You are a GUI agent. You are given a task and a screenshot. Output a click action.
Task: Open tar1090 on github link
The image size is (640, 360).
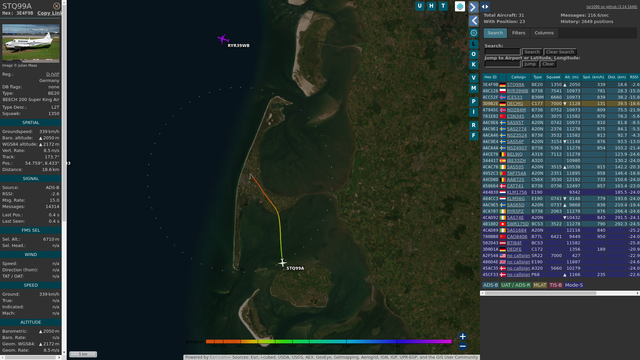click(x=611, y=7)
